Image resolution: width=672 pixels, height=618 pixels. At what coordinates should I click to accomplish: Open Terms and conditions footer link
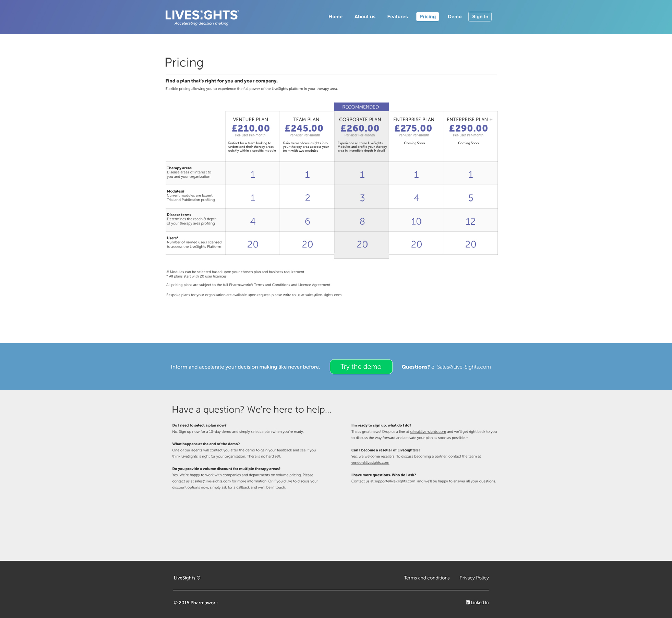pyautogui.click(x=426, y=578)
